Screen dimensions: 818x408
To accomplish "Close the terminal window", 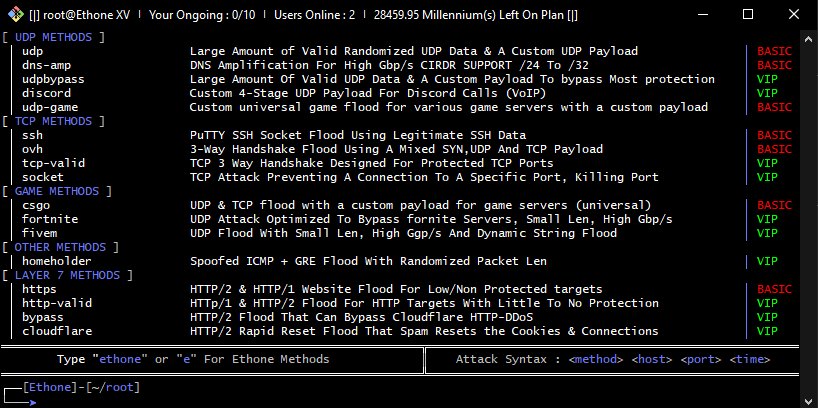I will [793, 14].
